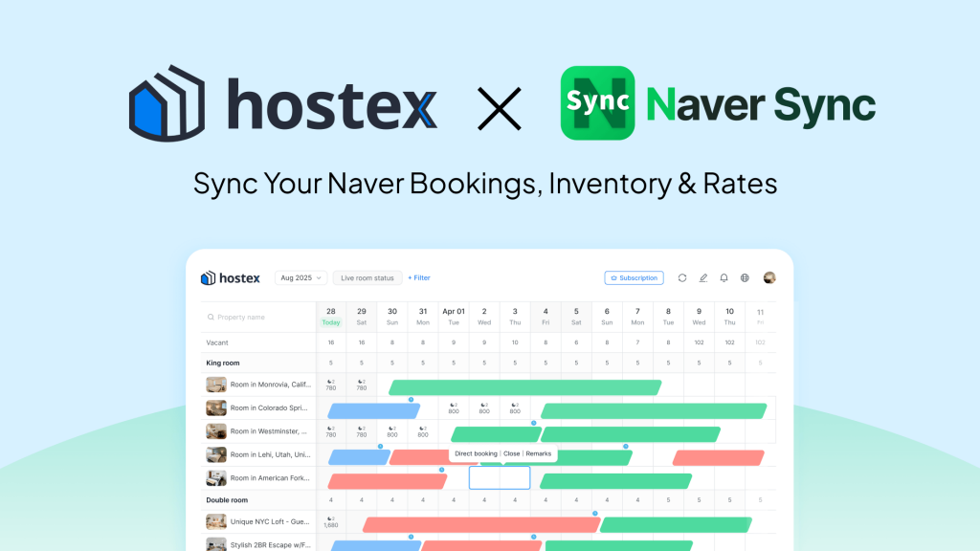Click the search magnifier icon
980x551 pixels.
(x=211, y=318)
